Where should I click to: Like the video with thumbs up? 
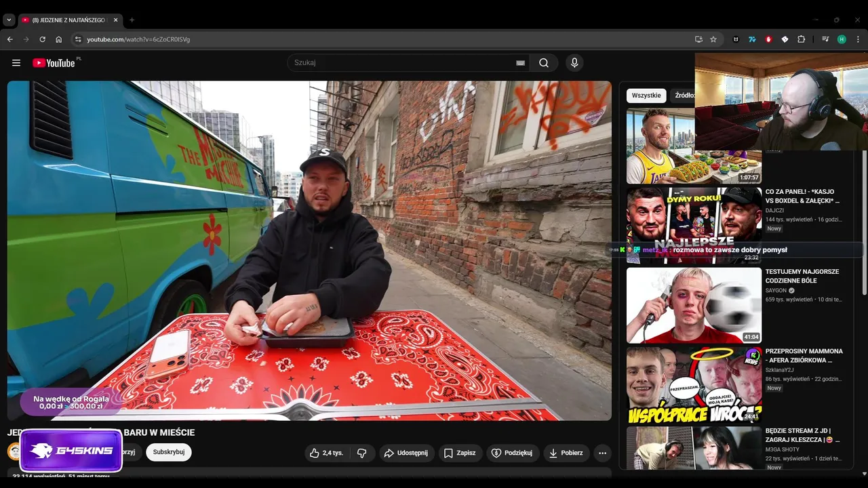pyautogui.click(x=326, y=453)
